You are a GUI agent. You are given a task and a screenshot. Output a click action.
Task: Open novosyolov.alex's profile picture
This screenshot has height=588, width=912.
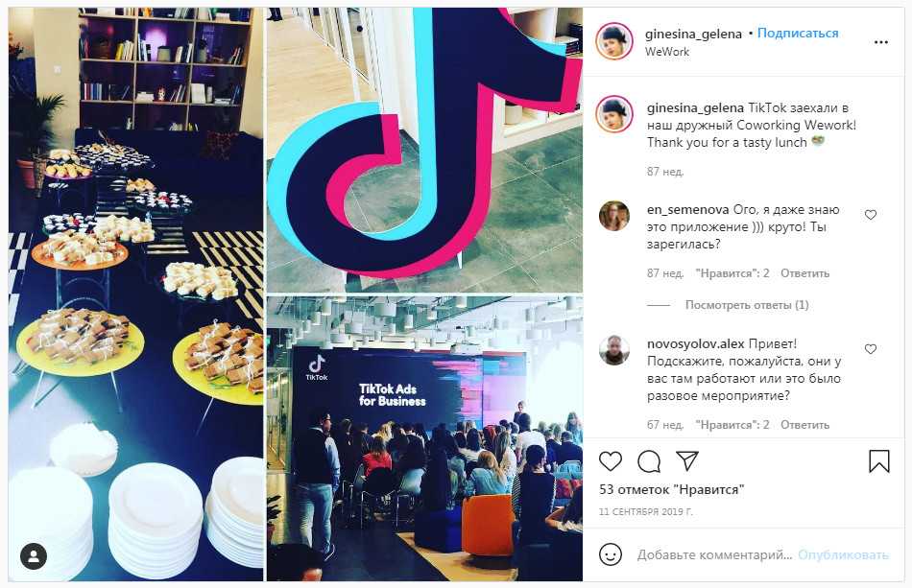pyautogui.click(x=614, y=350)
